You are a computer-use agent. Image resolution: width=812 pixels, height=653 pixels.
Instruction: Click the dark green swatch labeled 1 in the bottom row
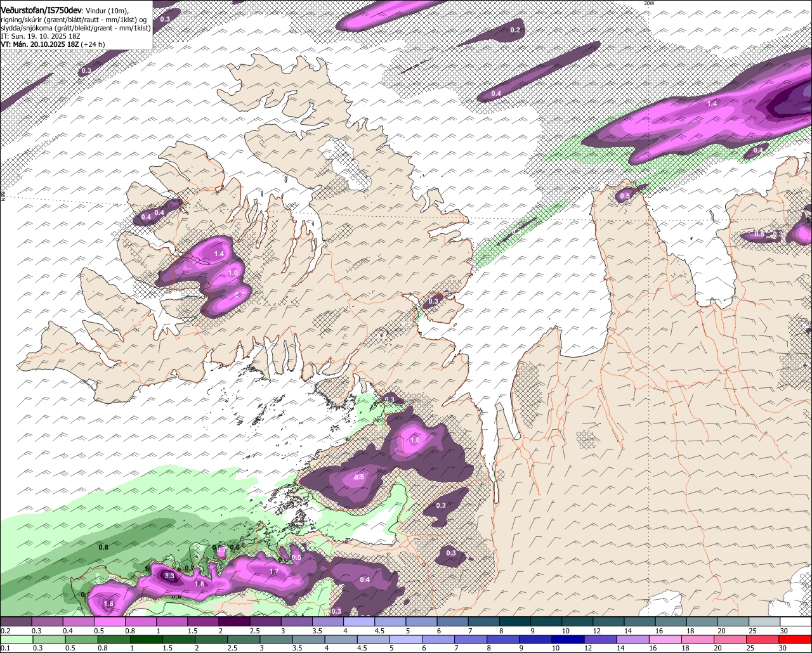coord(146,640)
